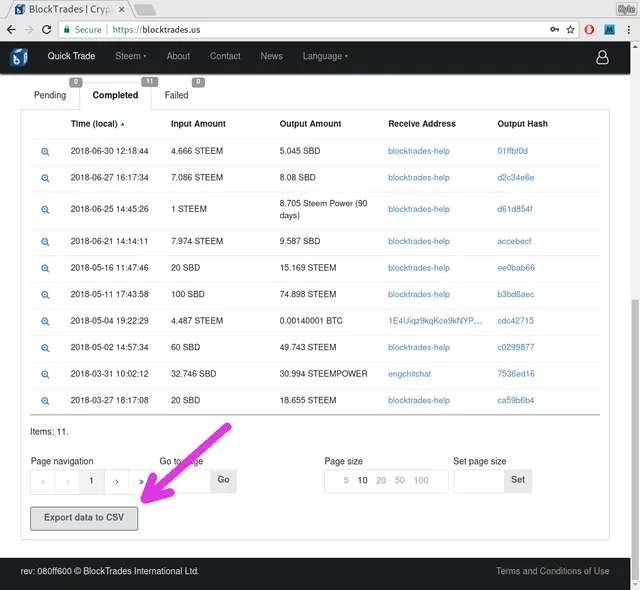Image resolution: width=640 pixels, height=590 pixels.
Task: Open the Contact page
Action: pos(225,56)
